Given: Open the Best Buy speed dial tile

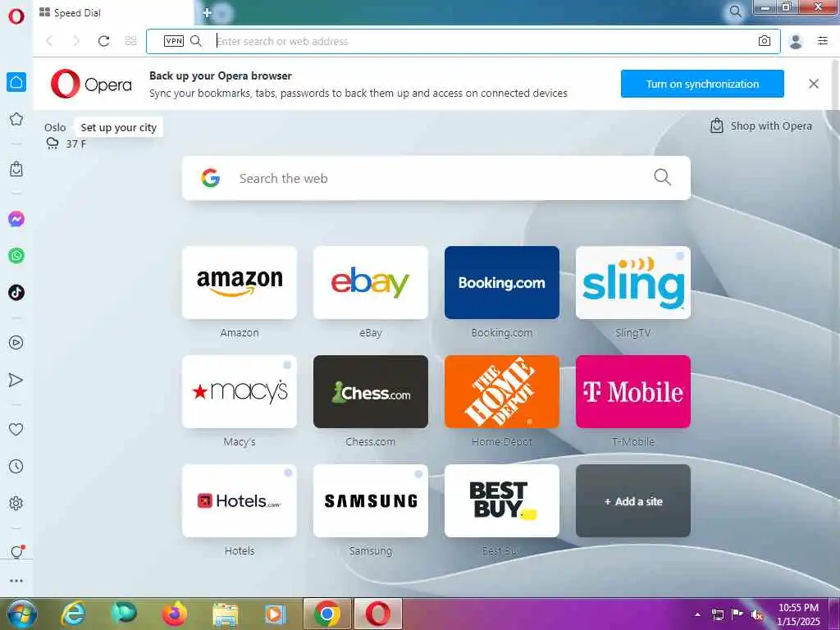Looking at the screenshot, I should click(502, 501).
